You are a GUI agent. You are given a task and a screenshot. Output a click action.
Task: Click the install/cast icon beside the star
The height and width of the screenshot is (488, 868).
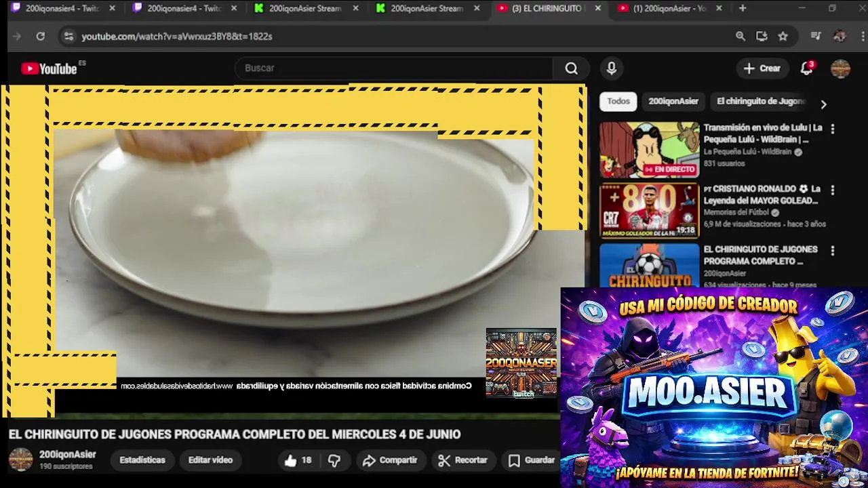coord(762,37)
